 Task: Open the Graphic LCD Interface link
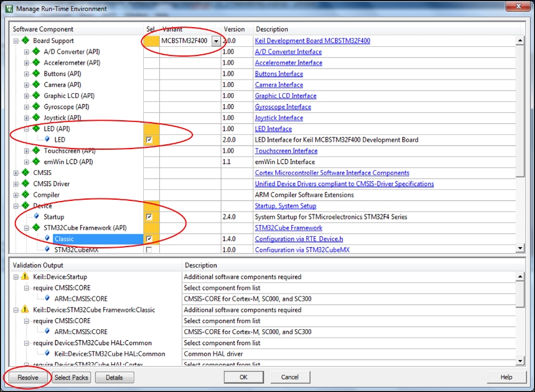[285, 96]
